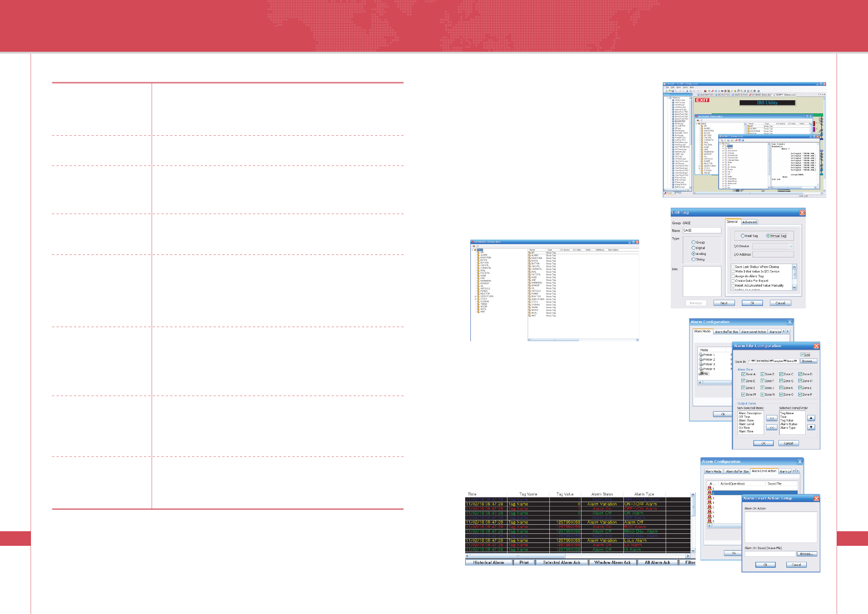
Task: Click the >> add-items button
Action: (x=772, y=418)
